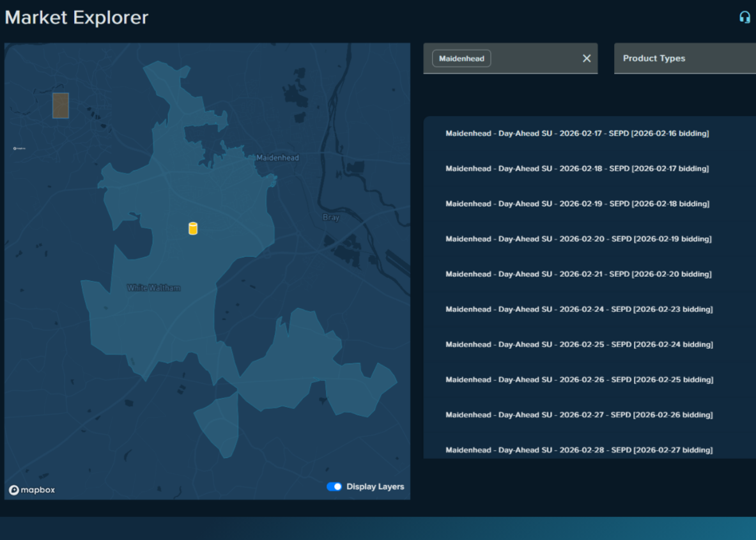The image size is (756, 540).
Task: Click the yellow cylinder marker on the map
Action: click(x=193, y=228)
